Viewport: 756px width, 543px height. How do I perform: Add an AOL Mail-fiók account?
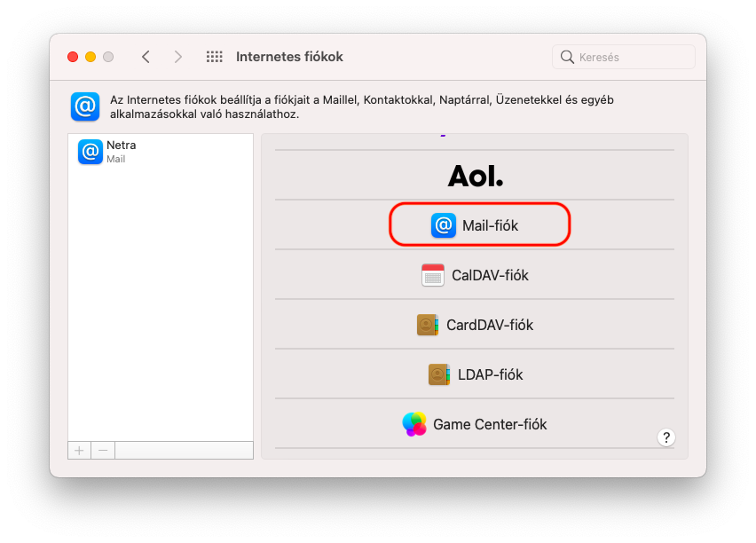[x=479, y=224]
